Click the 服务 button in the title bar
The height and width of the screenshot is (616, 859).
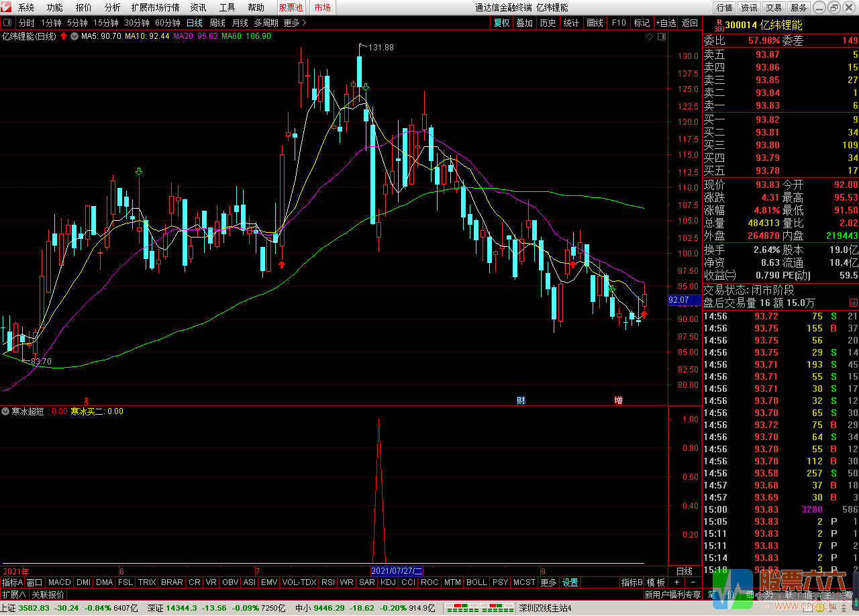(799, 8)
